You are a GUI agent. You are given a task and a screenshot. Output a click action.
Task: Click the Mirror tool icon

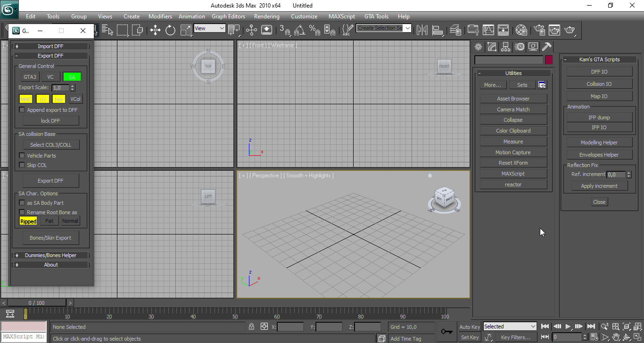(422, 30)
